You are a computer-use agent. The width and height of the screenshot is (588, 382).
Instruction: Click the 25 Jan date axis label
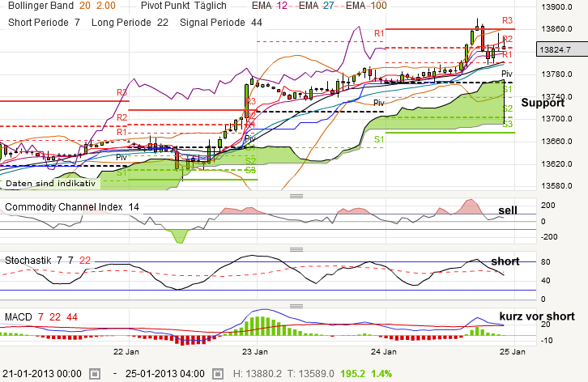click(x=513, y=351)
